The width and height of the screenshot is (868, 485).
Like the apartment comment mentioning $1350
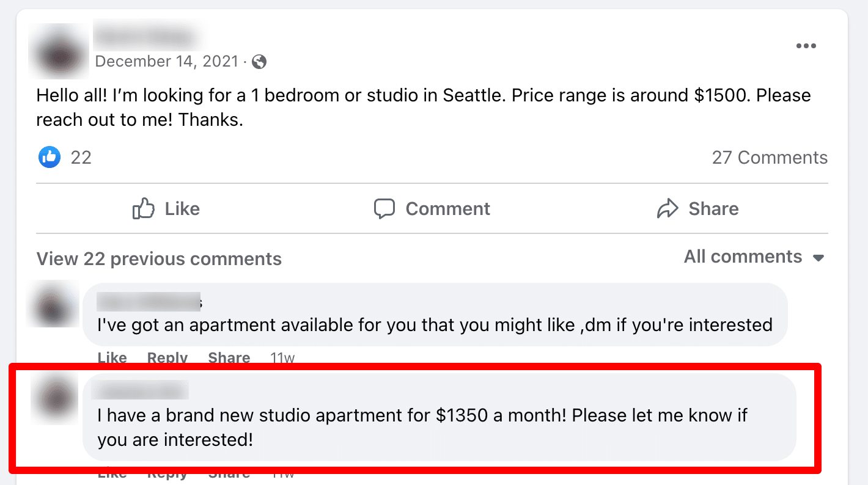pyautogui.click(x=112, y=473)
